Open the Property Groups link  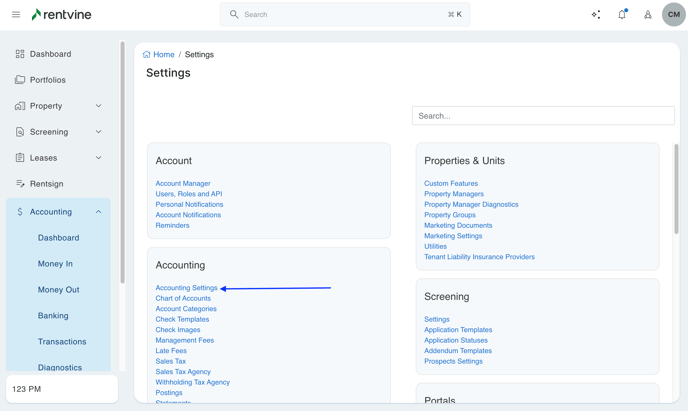point(449,215)
